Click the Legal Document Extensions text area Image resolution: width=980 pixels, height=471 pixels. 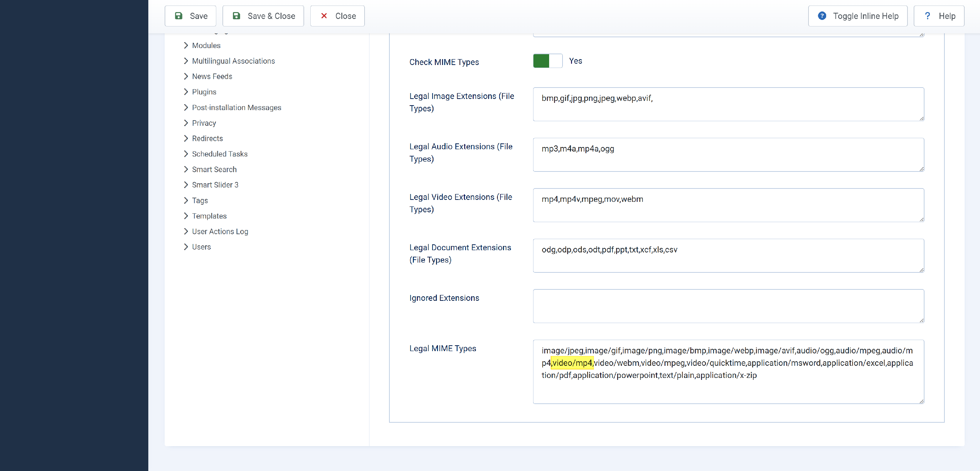728,256
